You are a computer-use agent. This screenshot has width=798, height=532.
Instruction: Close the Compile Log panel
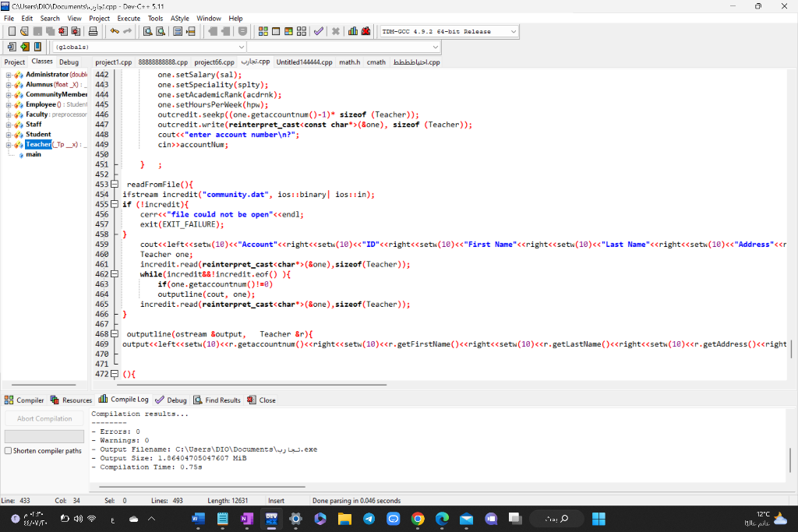[261, 400]
